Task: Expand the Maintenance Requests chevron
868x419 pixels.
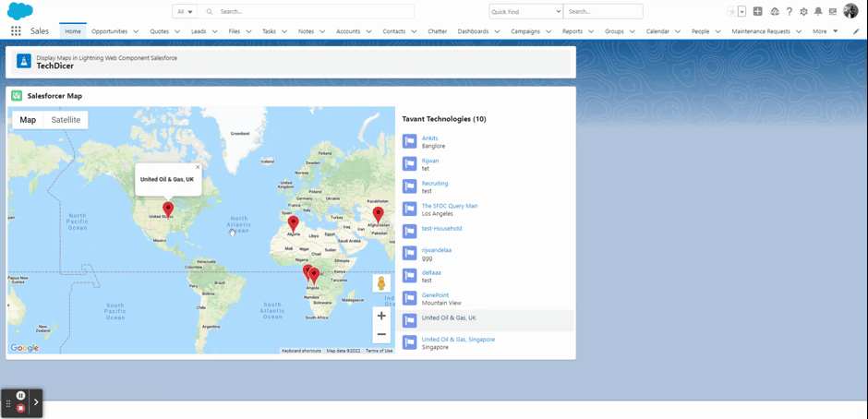Action: 799,31
